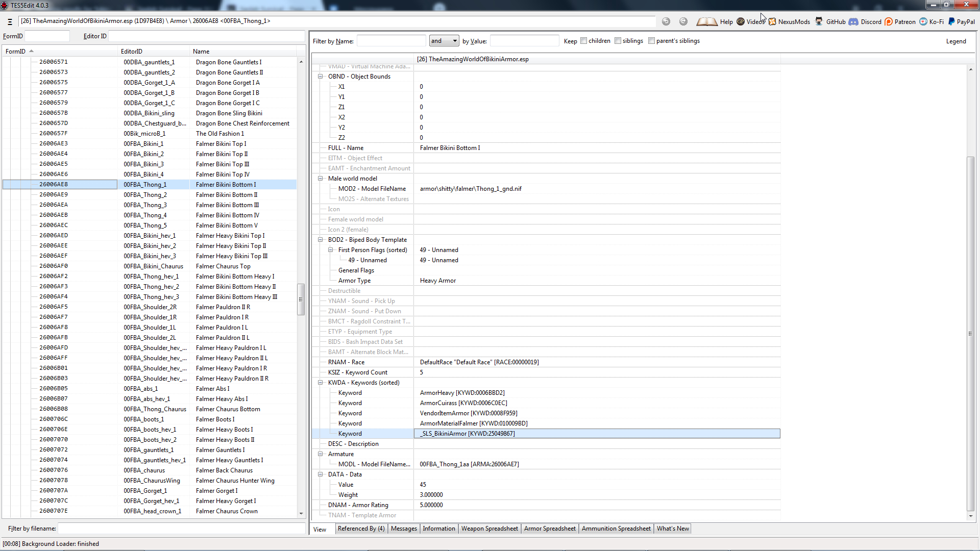This screenshot has width=980, height=551.
Task: Click the FormID sort direction arrow
Action: pyautogui.click(x=31, y=51)
